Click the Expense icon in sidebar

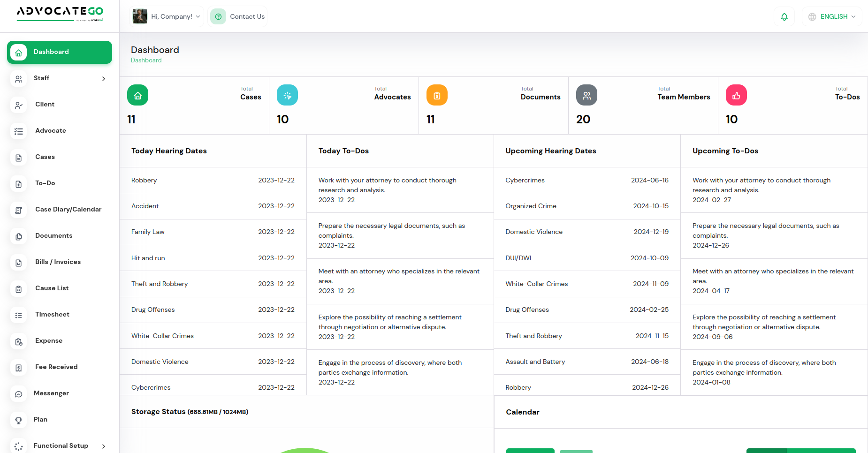(x=19, y=341)
